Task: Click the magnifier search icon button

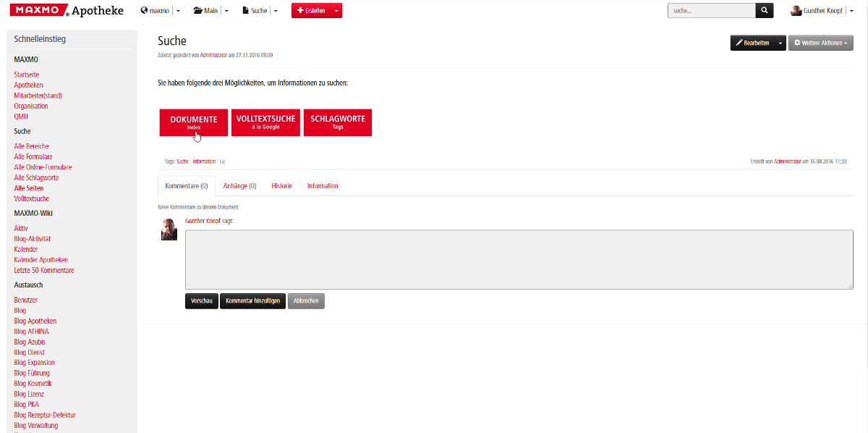Action: pyautogui.click(x=765, y=11)
